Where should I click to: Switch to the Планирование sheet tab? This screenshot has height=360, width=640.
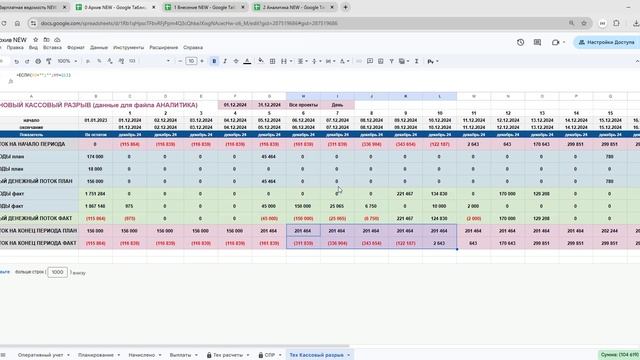click(x=96, y=355)
